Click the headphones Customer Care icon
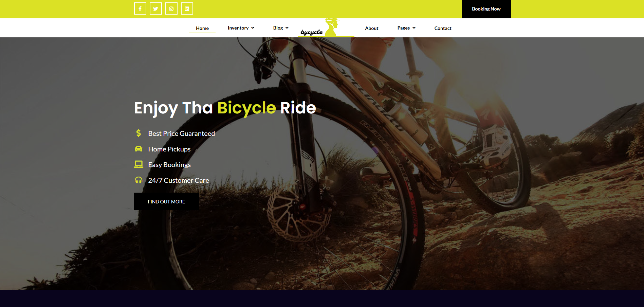Image resolution: width=644 pixels, height=307 pixels. (x=139, y=180)
